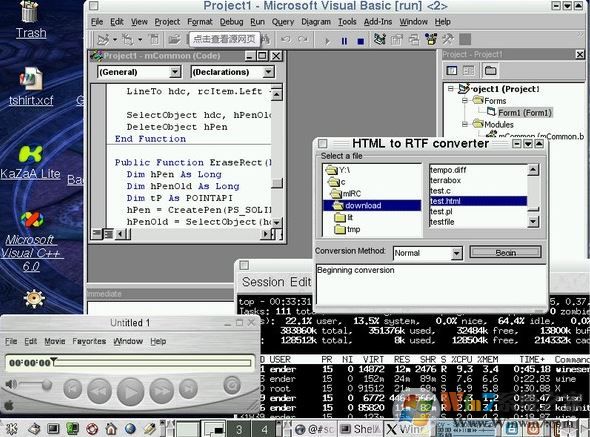Click the Open Project folder icon
Screen dimensions: 590x437
tap(174, 39)
